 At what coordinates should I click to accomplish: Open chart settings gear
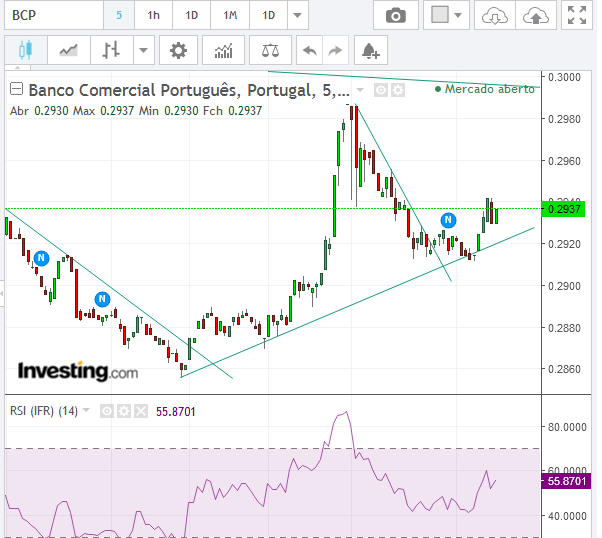pos(178,50)
